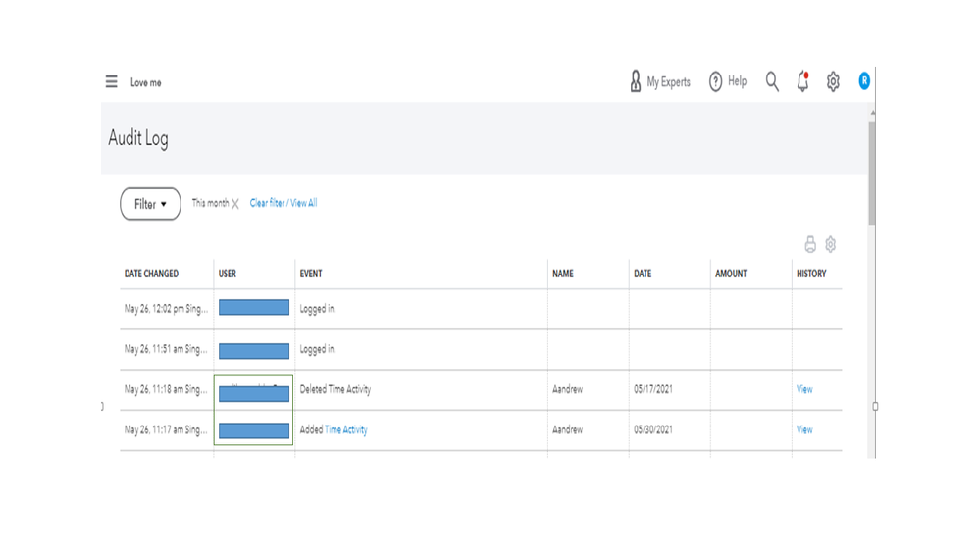980x551 pixels.
Task: View history for Added Time Activity
Action: (804, 429)
